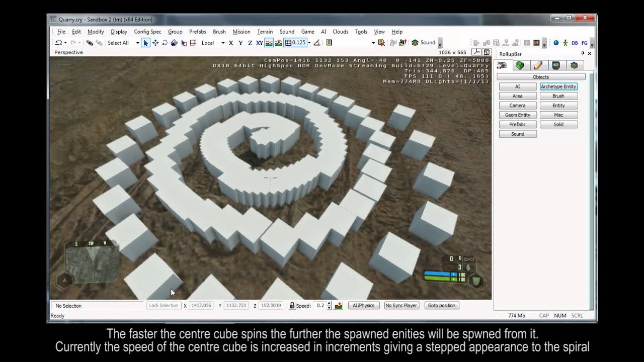Click the Speed value stepper arrows
The width and height of the screenshot is (644, 362).
[x=329, y=306]
